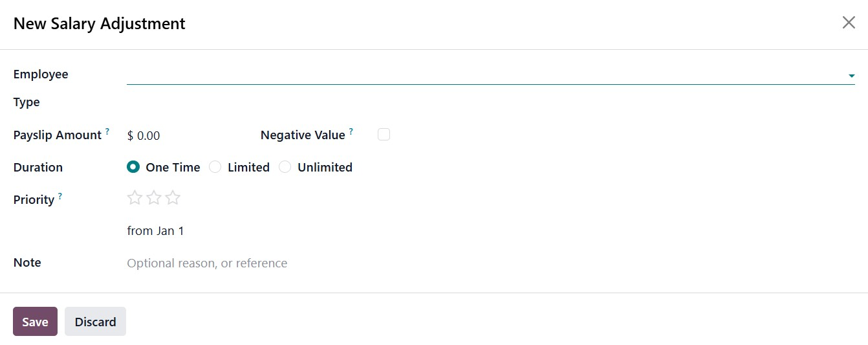
Task: Save the salary adjustment
Action: pyautogui.click(x=35, y=322)
